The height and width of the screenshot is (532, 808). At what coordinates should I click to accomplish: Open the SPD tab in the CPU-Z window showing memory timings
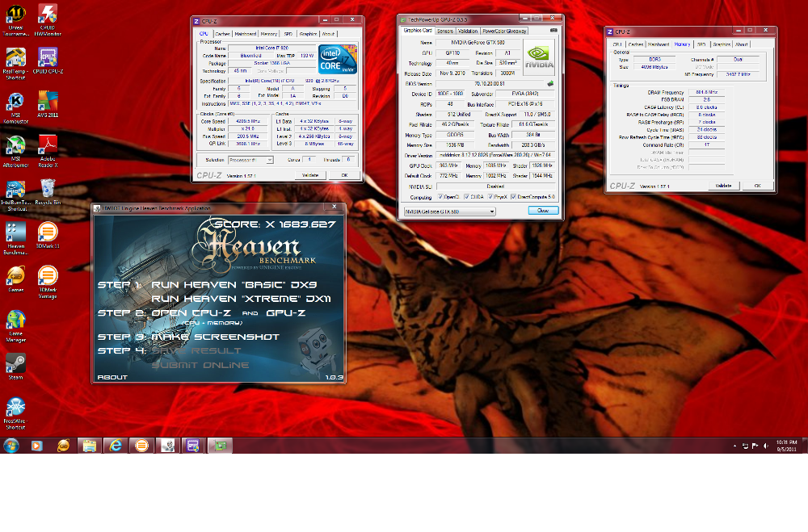(x=701, y=45)
